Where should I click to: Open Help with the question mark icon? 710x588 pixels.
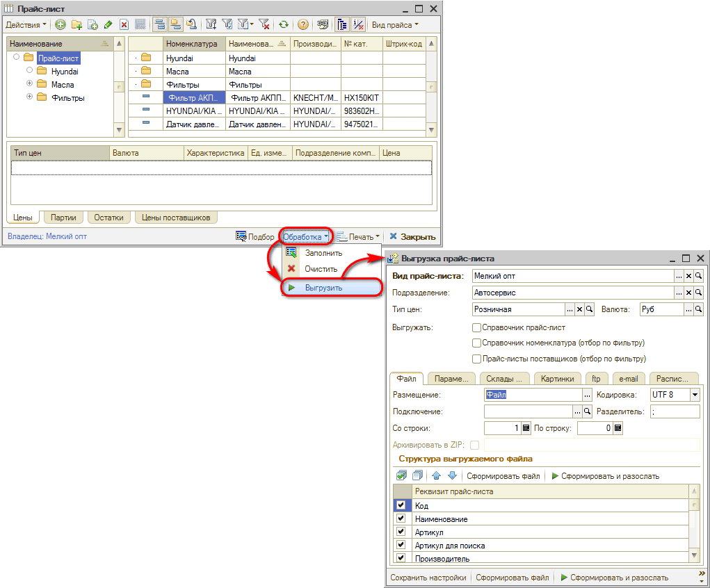tap(303, 24)
